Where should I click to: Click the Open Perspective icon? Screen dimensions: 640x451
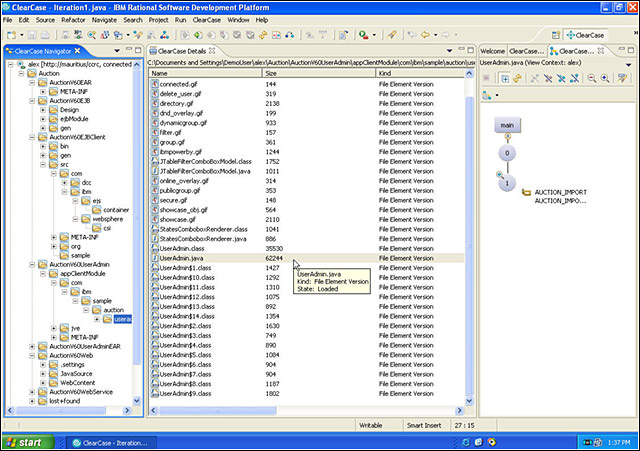[x=556, y=35]
